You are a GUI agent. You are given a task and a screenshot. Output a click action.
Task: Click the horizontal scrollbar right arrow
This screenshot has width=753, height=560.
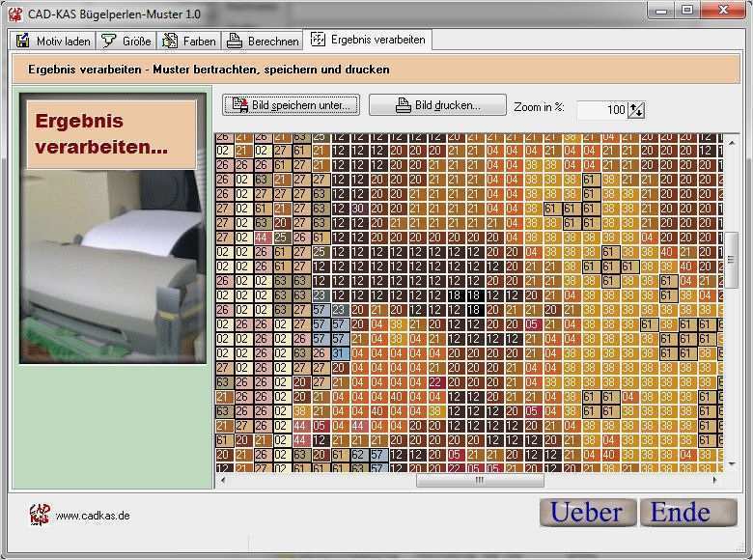tap(714, 480)
